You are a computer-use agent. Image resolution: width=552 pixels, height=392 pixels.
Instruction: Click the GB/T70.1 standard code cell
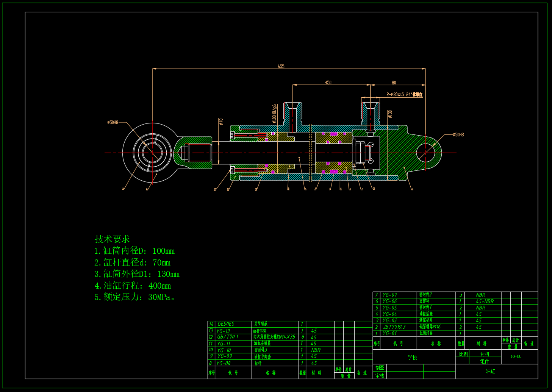pos(228,337)
